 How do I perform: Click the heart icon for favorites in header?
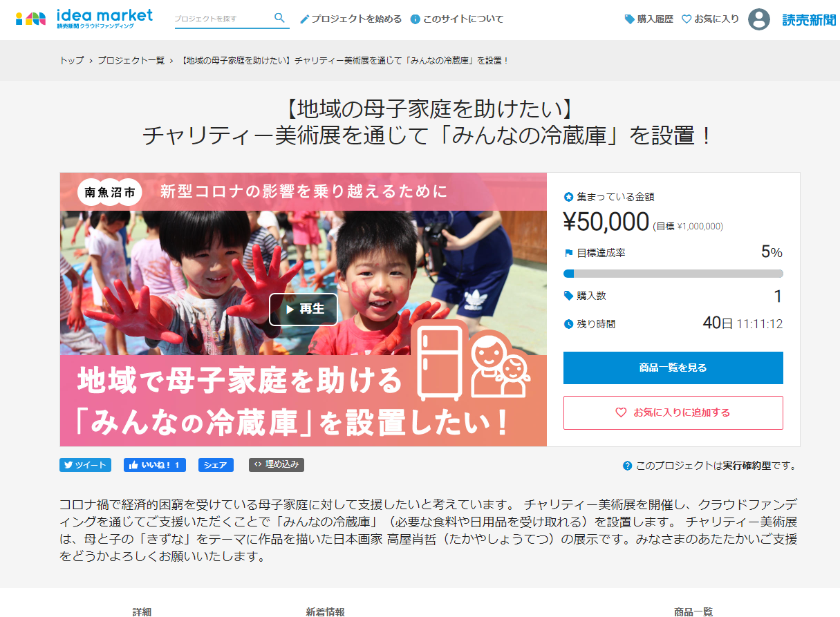(x=687, y=19)
